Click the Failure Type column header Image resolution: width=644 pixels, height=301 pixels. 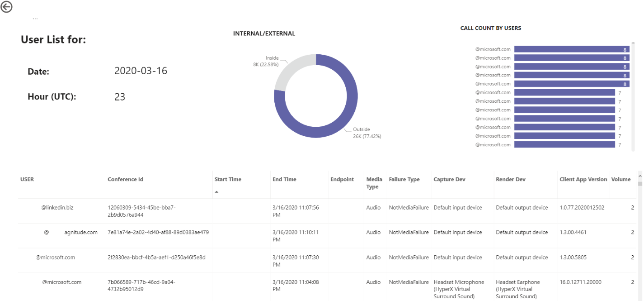click(404, 179)
